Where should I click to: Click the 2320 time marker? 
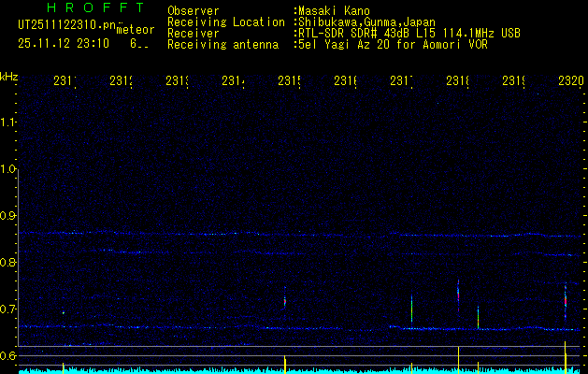coord(571,82)
